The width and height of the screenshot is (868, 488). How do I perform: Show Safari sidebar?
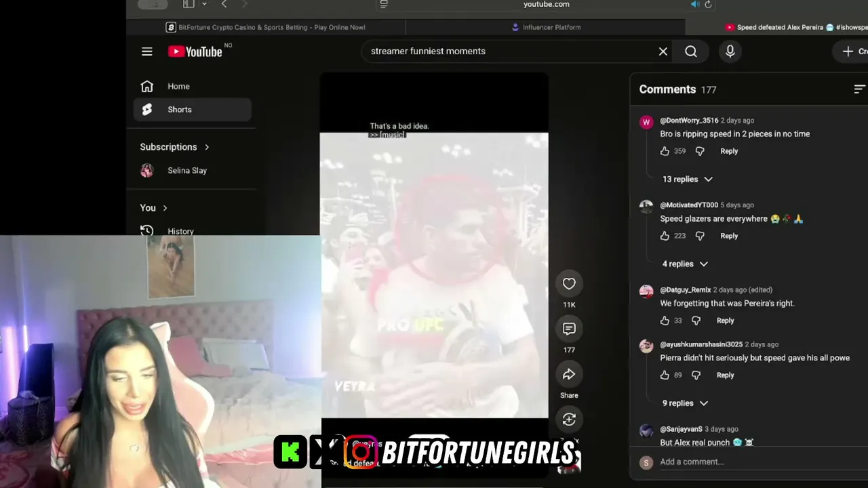(189, 4)
